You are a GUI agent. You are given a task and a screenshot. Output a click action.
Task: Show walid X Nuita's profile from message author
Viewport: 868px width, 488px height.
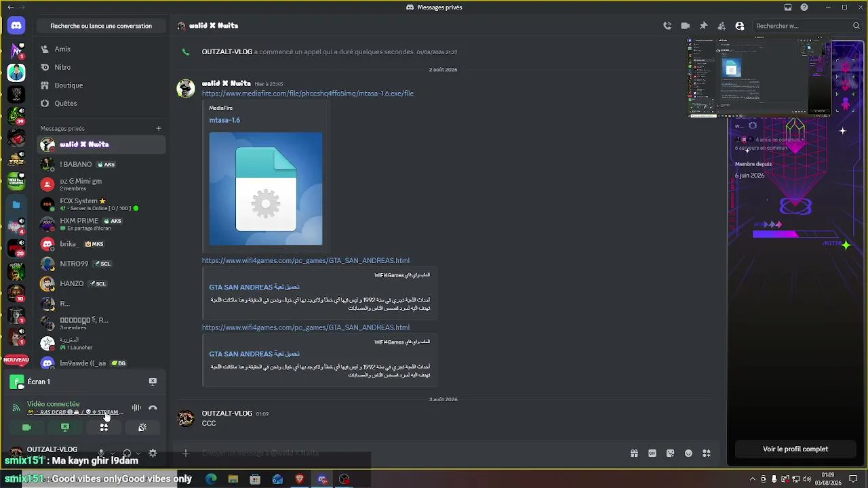click(226, 83)
